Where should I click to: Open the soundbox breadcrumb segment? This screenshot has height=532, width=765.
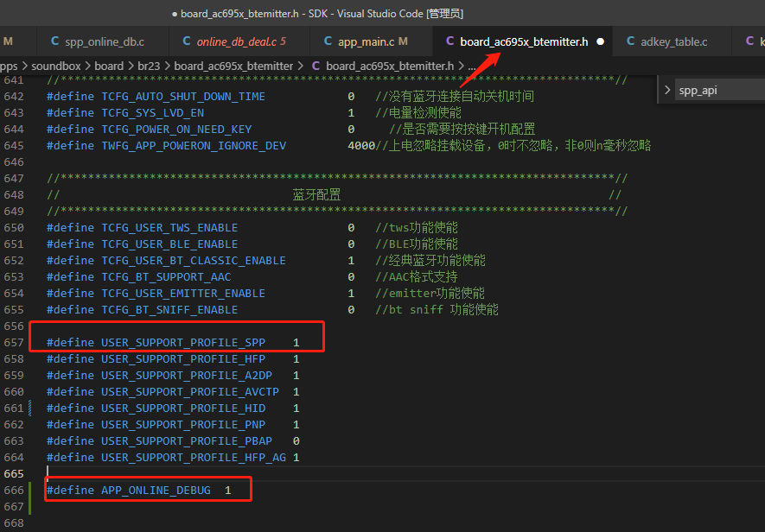click(56, 66)
